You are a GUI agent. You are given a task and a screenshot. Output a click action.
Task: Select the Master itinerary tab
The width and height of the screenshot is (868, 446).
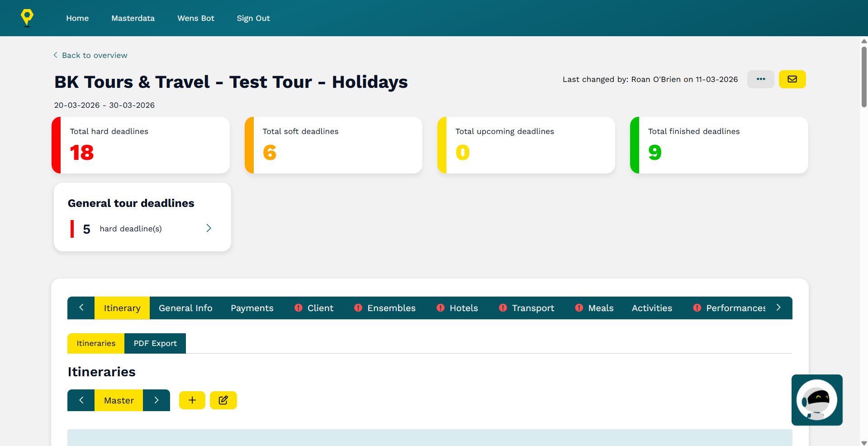tap(119, 400)
